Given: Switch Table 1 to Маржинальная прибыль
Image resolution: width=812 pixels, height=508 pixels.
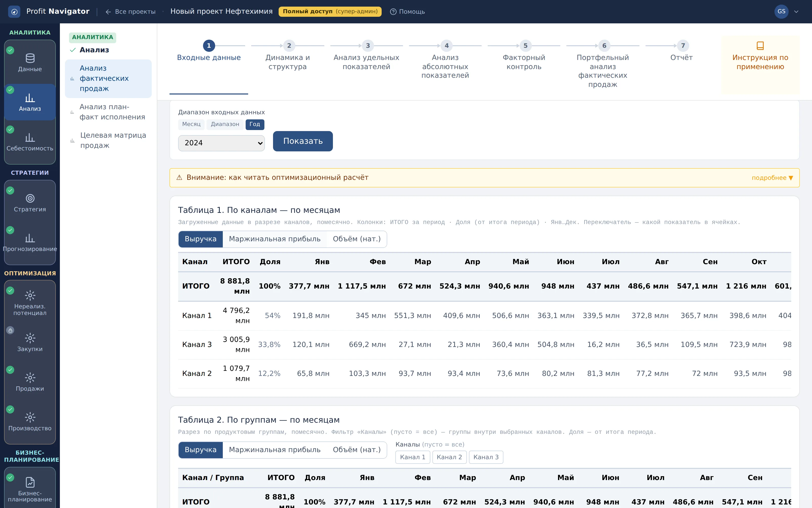Looking at the screenshot, I should (x=275, y=239).
